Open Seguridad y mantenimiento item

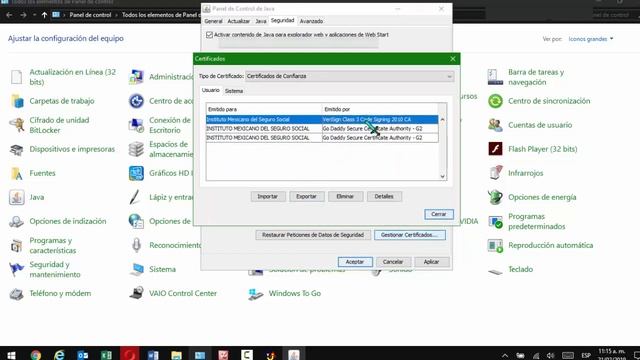click(44, 269)
